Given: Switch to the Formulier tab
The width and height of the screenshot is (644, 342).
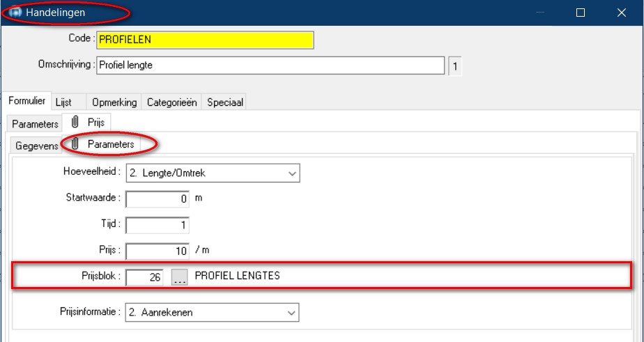Looking at the screenshot, I should coord(27,101).
